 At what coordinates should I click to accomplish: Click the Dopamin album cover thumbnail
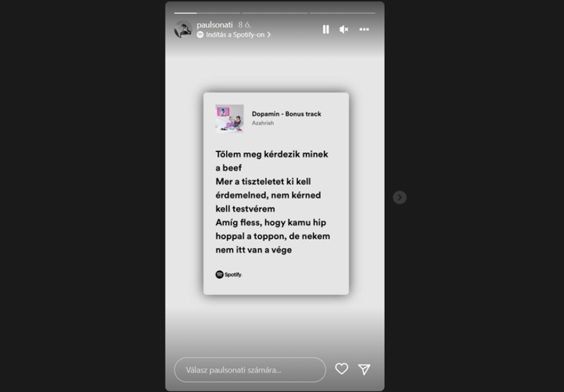(x=230, y=118)
